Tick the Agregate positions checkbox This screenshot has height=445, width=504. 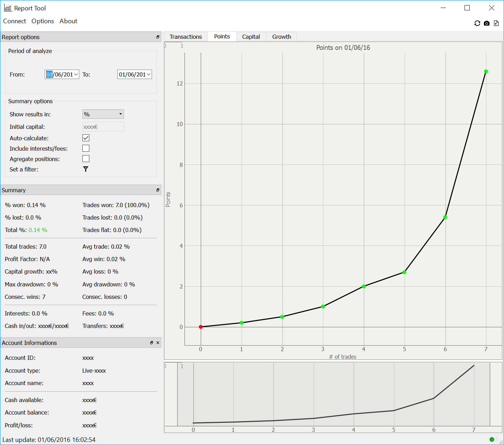(86, 159)
